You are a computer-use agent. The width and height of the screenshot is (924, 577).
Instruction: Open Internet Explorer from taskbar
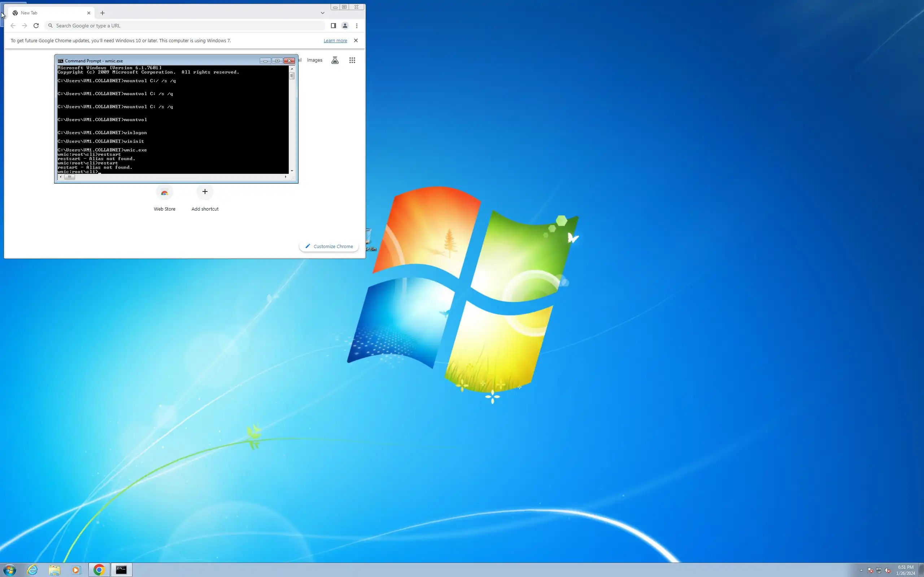pyautogui.click(x=32, y=570)
